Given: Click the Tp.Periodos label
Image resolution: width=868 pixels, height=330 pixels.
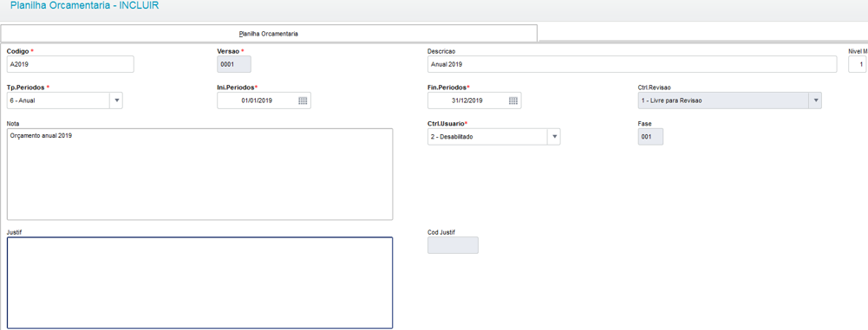Looking at the screenshot, I should pos(25,87).
